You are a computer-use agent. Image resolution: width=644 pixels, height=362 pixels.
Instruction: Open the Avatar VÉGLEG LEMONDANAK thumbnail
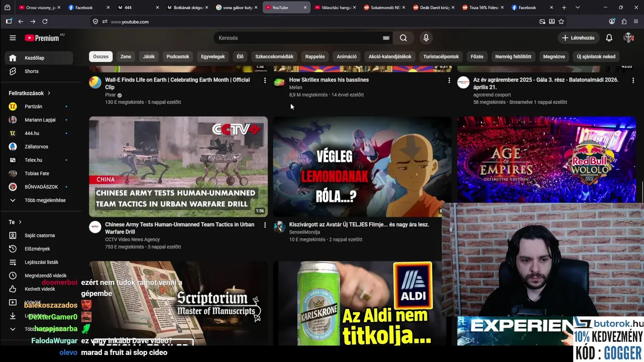point(362,166)
